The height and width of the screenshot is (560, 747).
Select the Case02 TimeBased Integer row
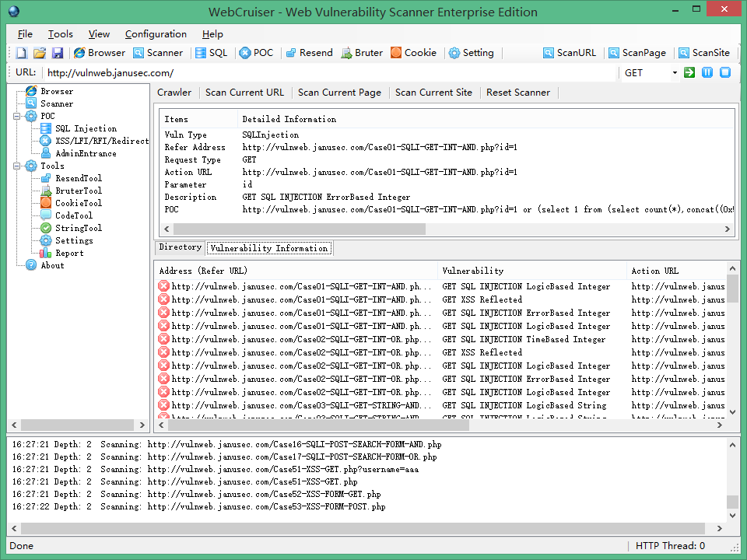441,340
